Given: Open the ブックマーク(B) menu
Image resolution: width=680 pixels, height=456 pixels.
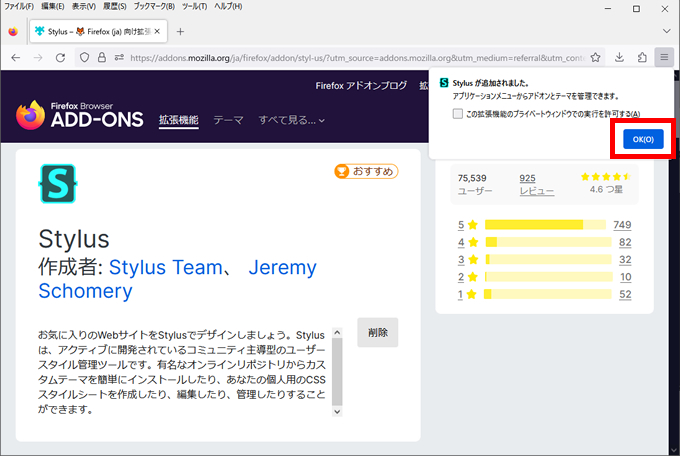Looking at the screenshot, I should [154, 7].
